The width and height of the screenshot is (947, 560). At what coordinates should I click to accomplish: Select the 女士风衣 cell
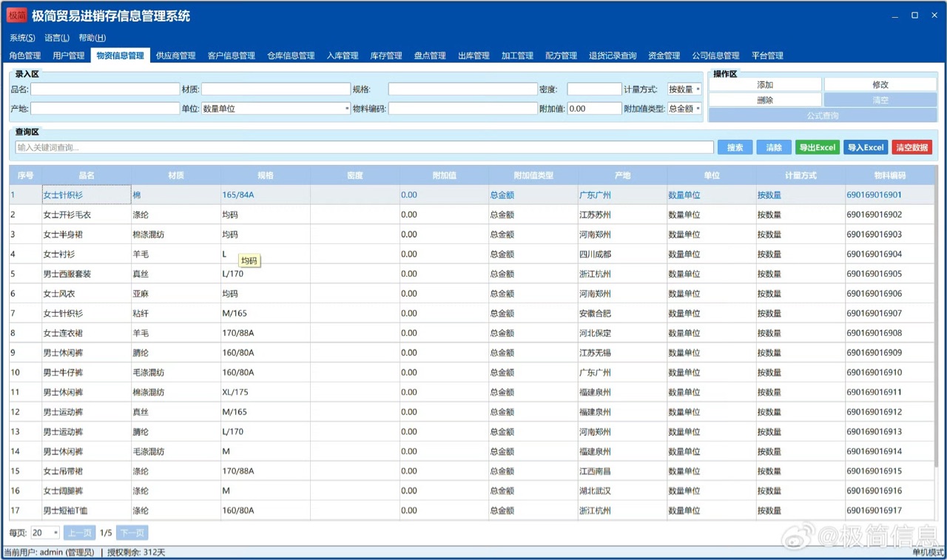point(87,294)
